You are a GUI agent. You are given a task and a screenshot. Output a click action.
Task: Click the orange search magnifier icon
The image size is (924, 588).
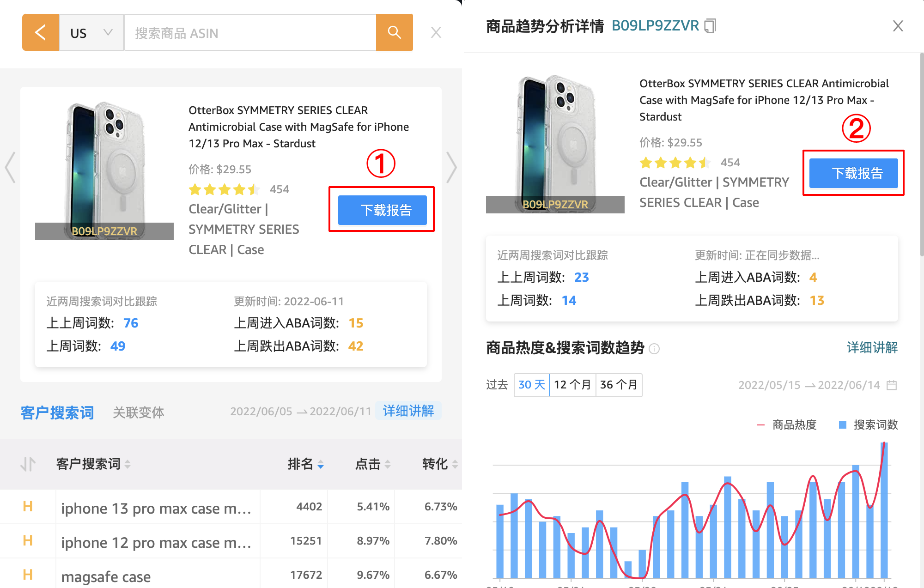pyautogui.click(x=394, y=32)
